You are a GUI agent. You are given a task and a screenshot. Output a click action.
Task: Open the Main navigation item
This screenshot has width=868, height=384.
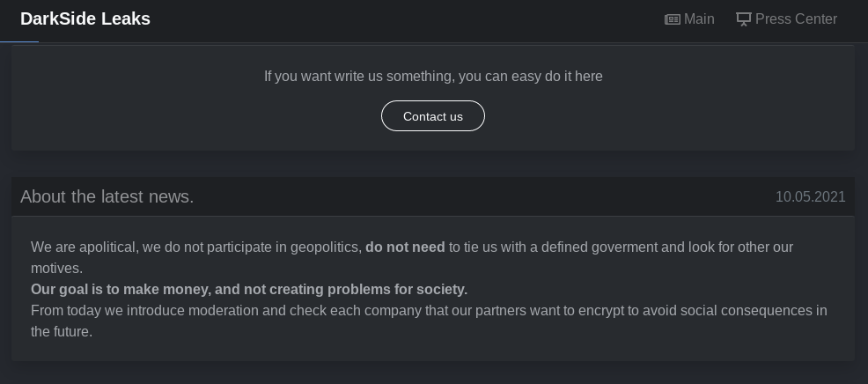pos(699,19)
